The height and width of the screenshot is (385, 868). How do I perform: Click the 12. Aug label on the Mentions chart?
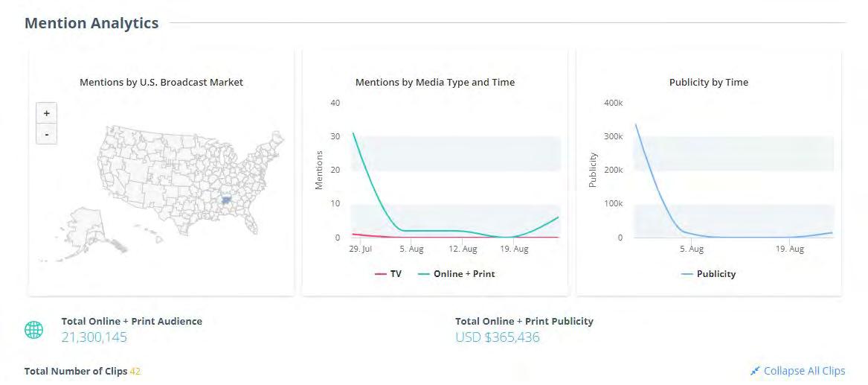point(464,249)
